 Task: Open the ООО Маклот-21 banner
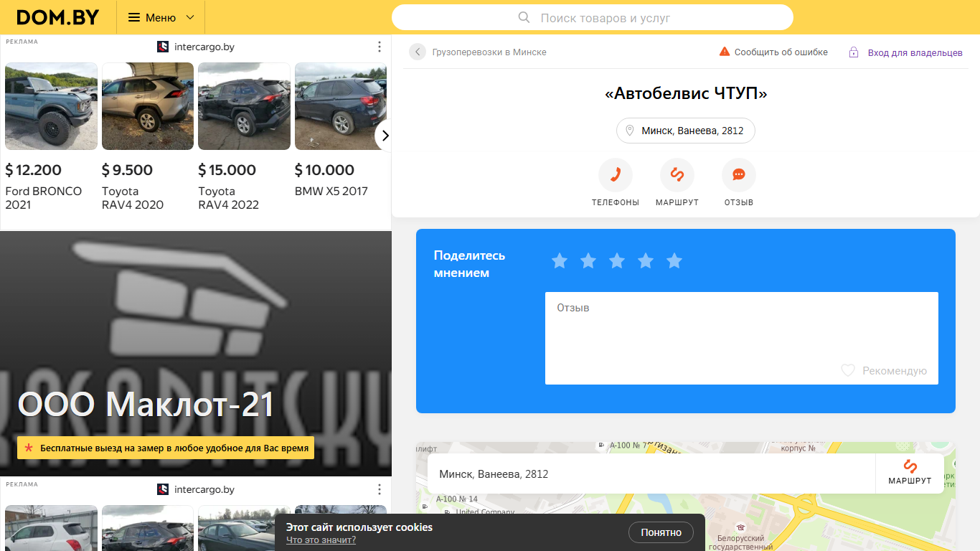pos(196,354)
